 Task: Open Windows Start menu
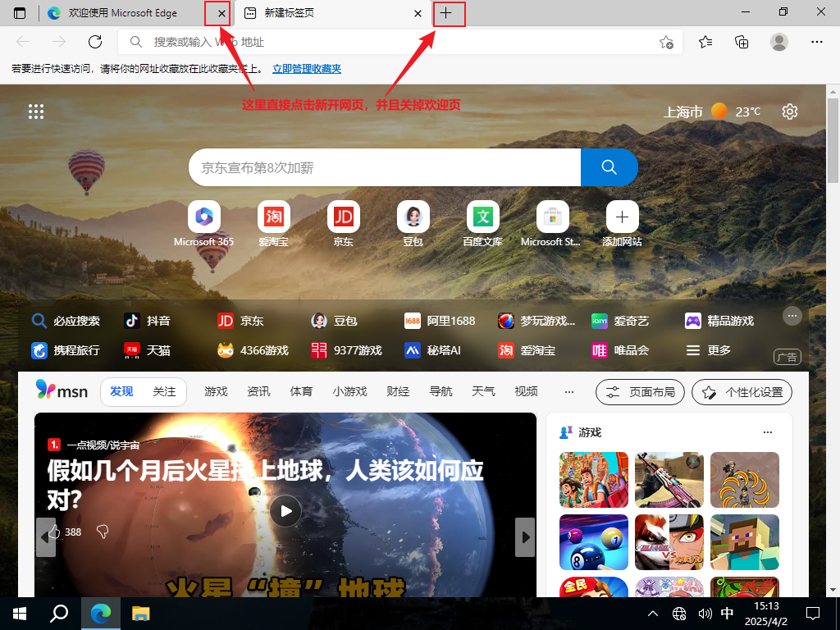(x=20, y=614)
